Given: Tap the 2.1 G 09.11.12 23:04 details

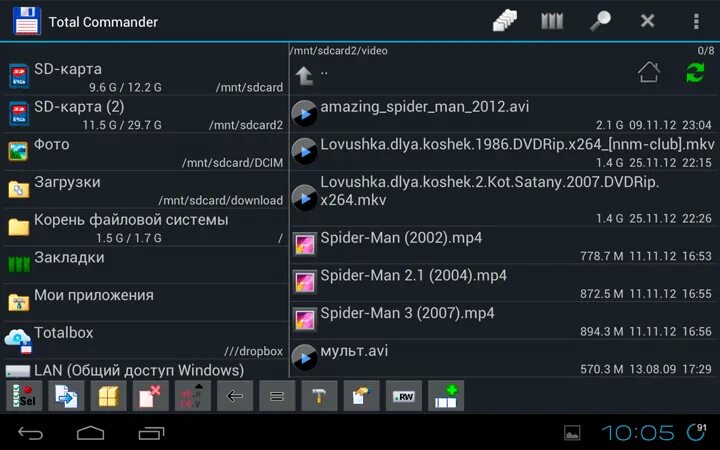Looking at the screenshot, I should pyautogui.click(x=653, y=125).
